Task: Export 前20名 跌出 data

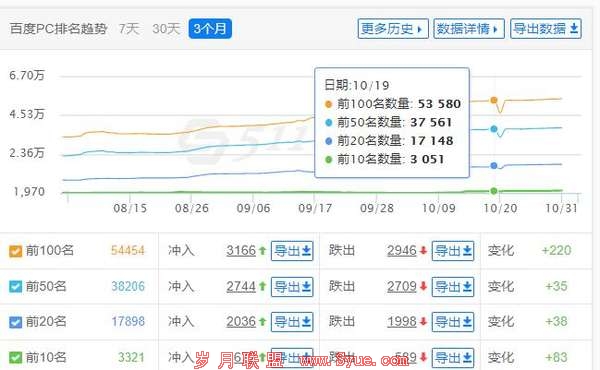Action: tap(453, 322)
